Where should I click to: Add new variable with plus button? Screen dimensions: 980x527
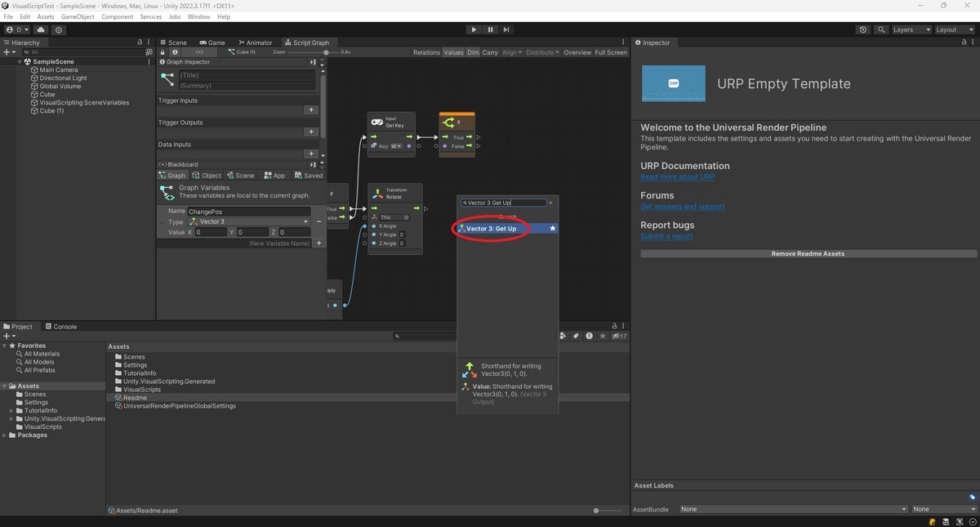click(318, 243)
